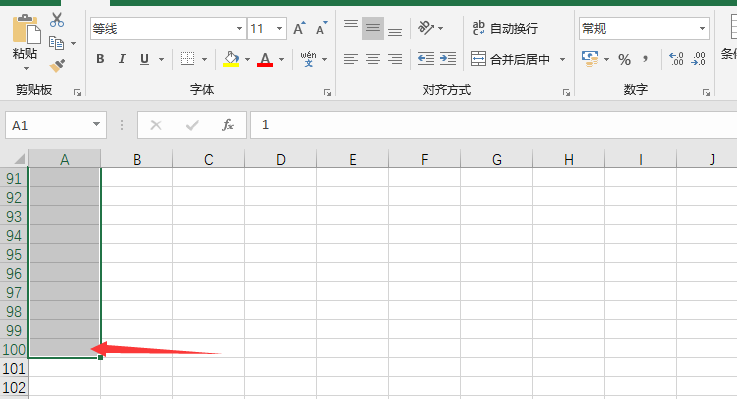Apply yellow fill color bucket
The image size is (737, 399).
[x=231, y=59]
